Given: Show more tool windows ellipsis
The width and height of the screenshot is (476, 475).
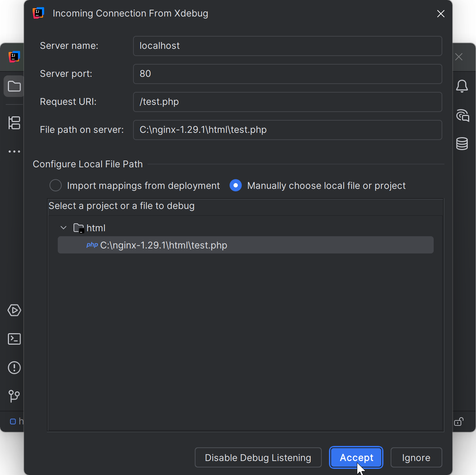Looking at the screenshot, I should 14,152.
